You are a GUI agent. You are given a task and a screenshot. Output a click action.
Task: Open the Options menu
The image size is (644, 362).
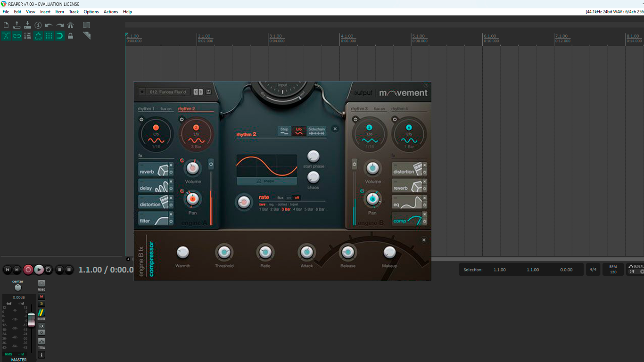pyautogui.click(x=91, y=12)
